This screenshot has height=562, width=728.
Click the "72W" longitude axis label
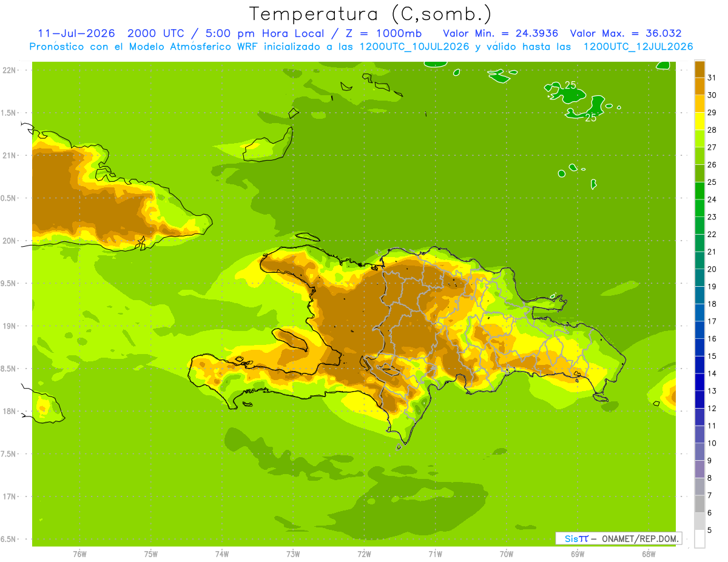point(364,554)
